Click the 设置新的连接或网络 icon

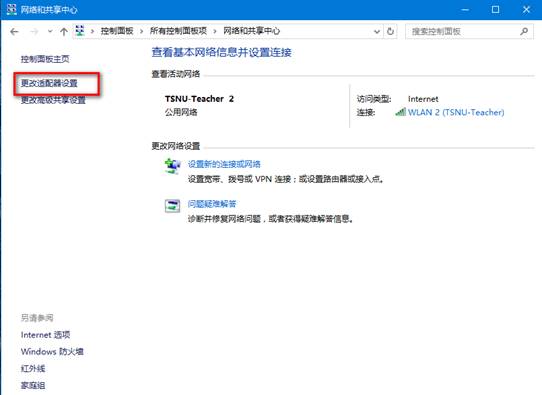click(172, 166)
